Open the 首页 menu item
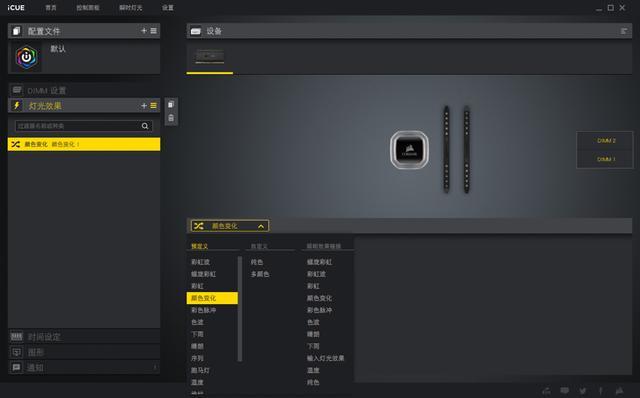The width and height of the screenshot is (640, 398). click(x=51, y=8)
